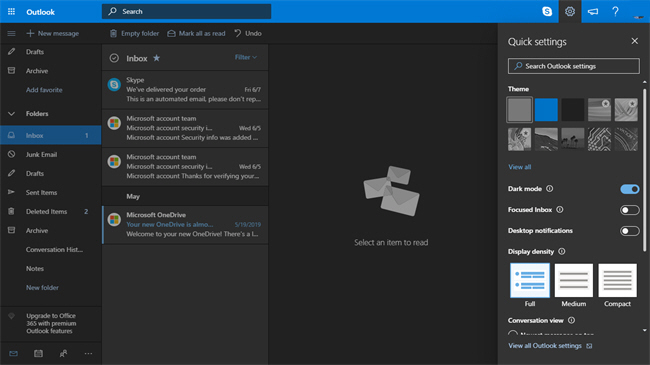Click the Add favorite link
The width and height of the screenshot is (650, 365).
tap(44, 90)
